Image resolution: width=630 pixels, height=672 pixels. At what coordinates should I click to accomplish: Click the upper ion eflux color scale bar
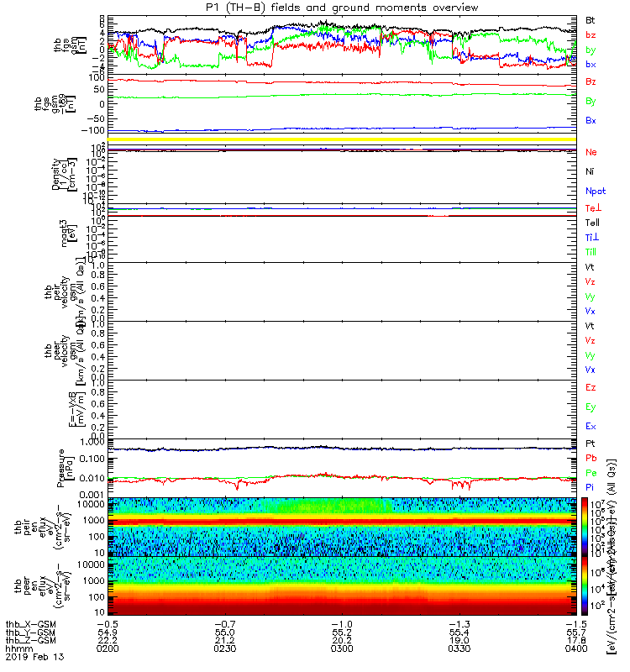[585, 527]
